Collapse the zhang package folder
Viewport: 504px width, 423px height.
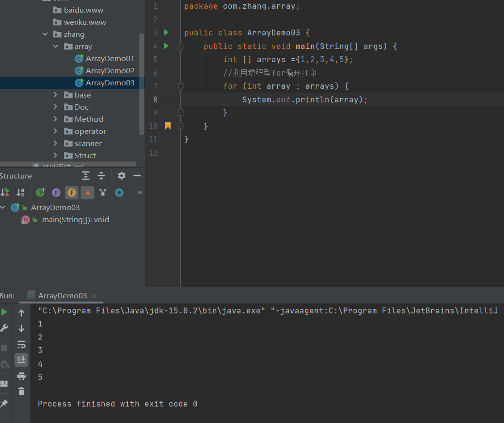click(45, 34)
